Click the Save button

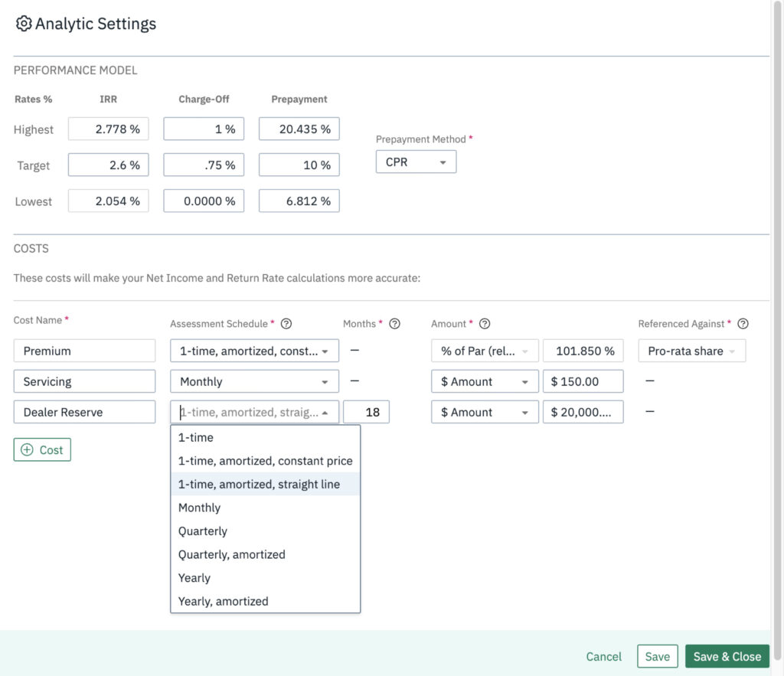pos(657,656)
